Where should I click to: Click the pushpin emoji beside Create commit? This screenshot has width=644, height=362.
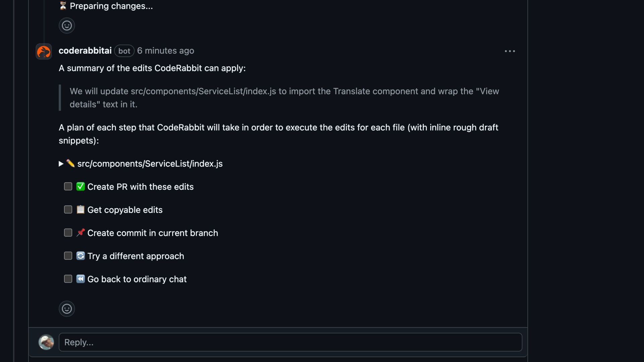click(80, 233)
